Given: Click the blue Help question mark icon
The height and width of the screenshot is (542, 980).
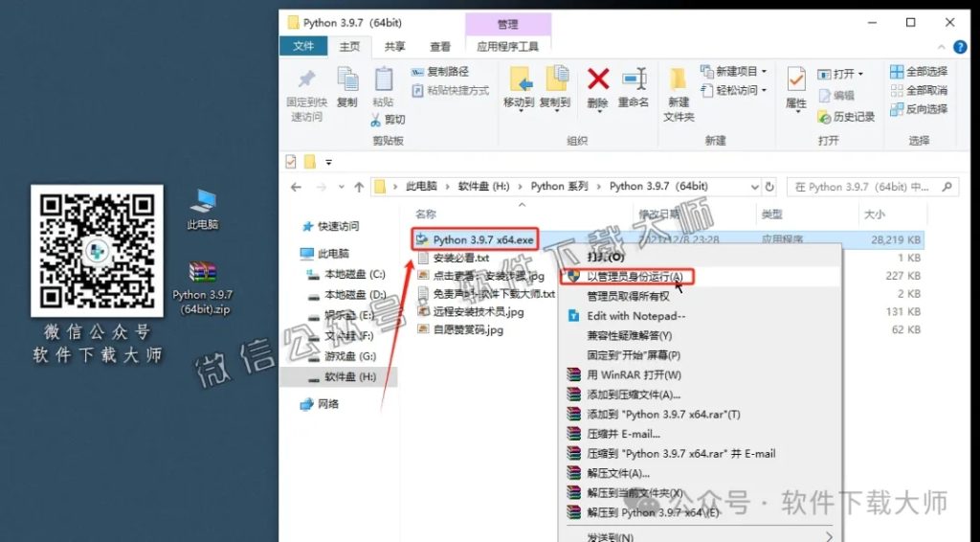Looking at the screenshot, I should [x=959, y=47].
